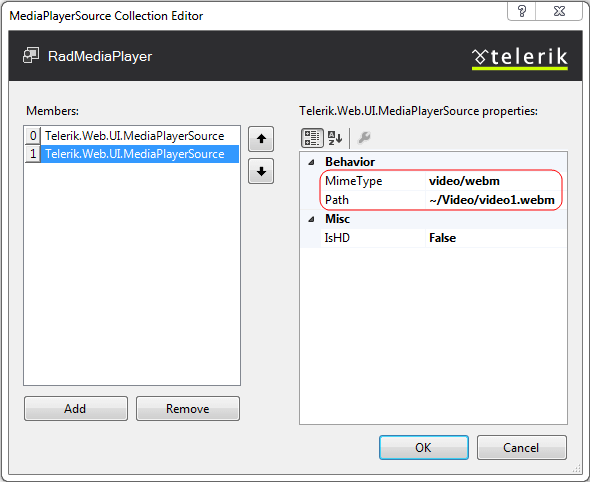
Task: Click the RadMediaPlayer header icon
Action: [30, 56]
